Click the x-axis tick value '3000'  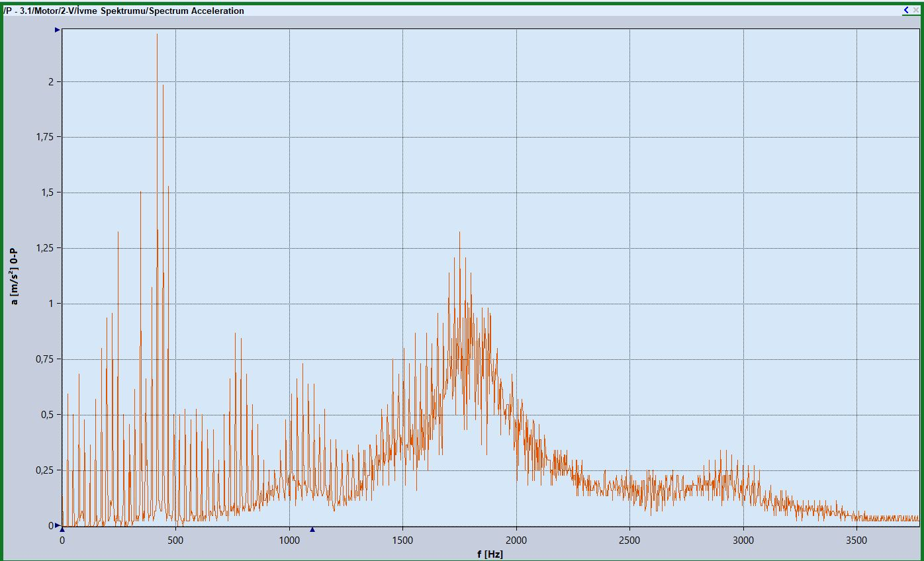click(x=743, y=540)
